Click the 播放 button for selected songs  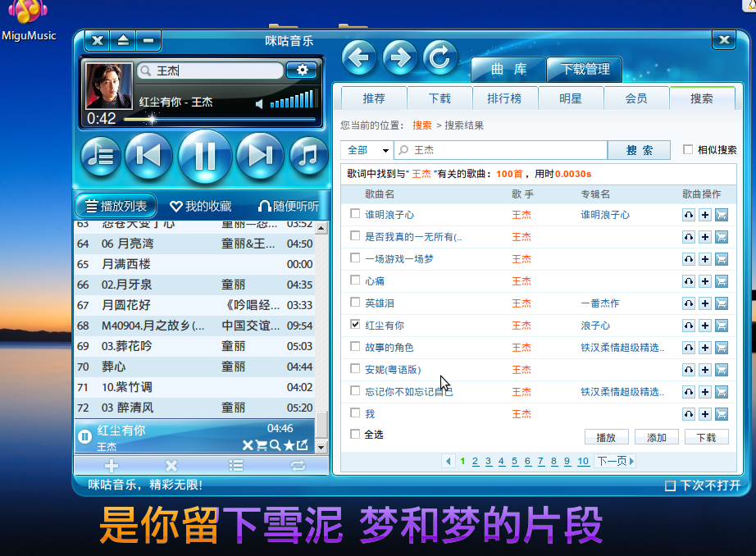(606, 437)
